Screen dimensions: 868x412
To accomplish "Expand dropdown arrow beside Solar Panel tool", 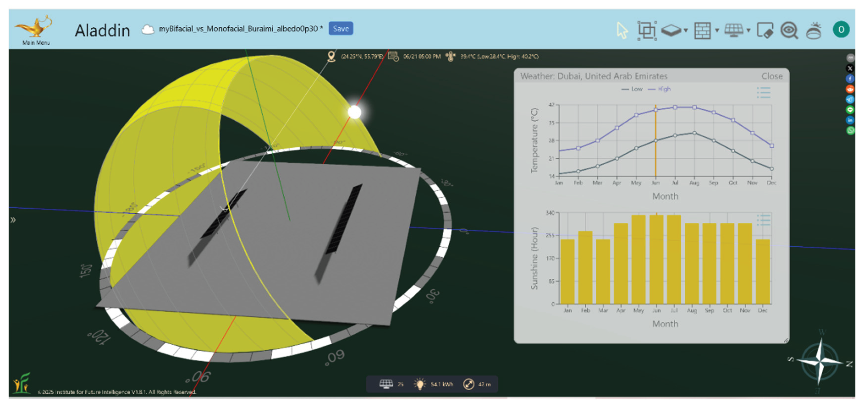I will (748, 31).
